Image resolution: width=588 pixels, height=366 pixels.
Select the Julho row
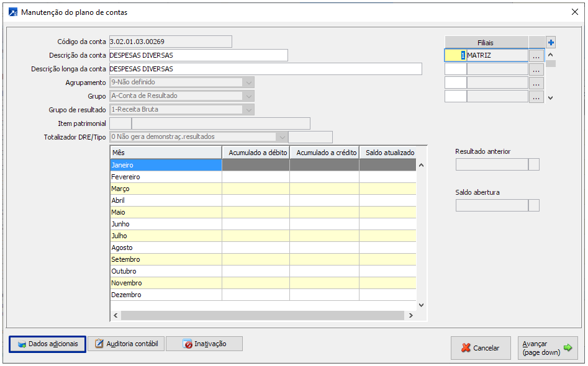click(263, 236)
